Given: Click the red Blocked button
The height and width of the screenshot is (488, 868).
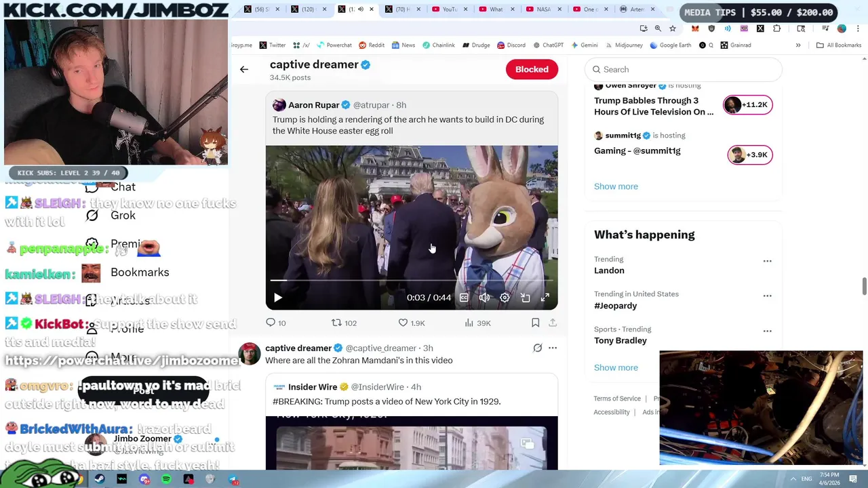Looking at the screenshot, I should coord(532,69).
